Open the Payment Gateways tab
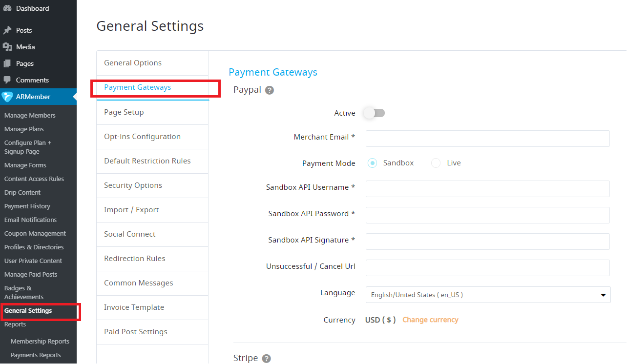 tap(152, 88)
